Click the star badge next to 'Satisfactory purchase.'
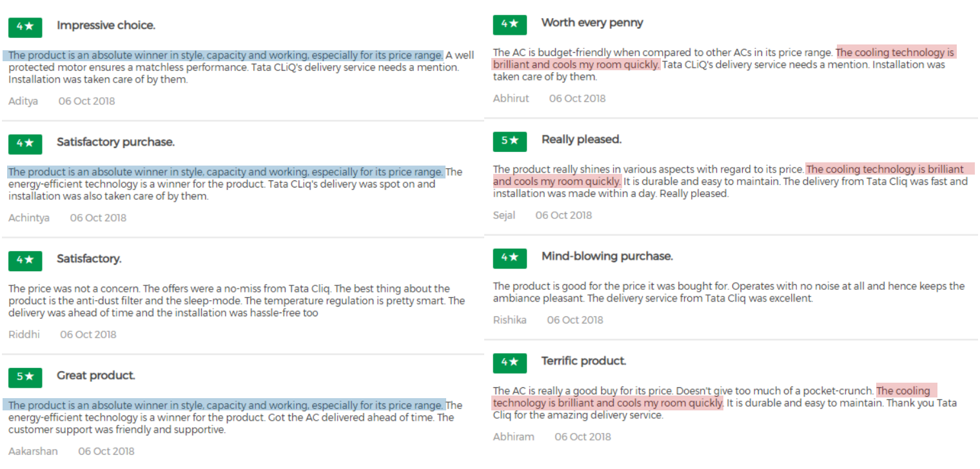Viewport: 980px width, 469px height. pyautogui.click(x=25, y=143)
